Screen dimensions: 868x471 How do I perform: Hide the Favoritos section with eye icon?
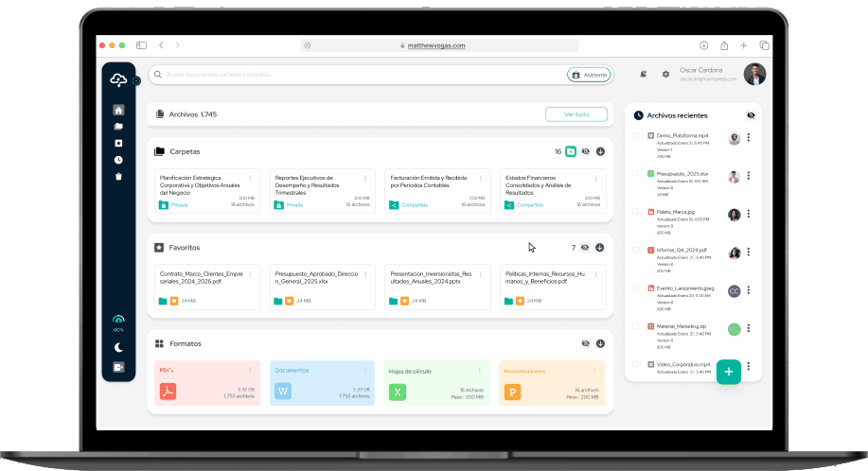(x=585, y=248)
